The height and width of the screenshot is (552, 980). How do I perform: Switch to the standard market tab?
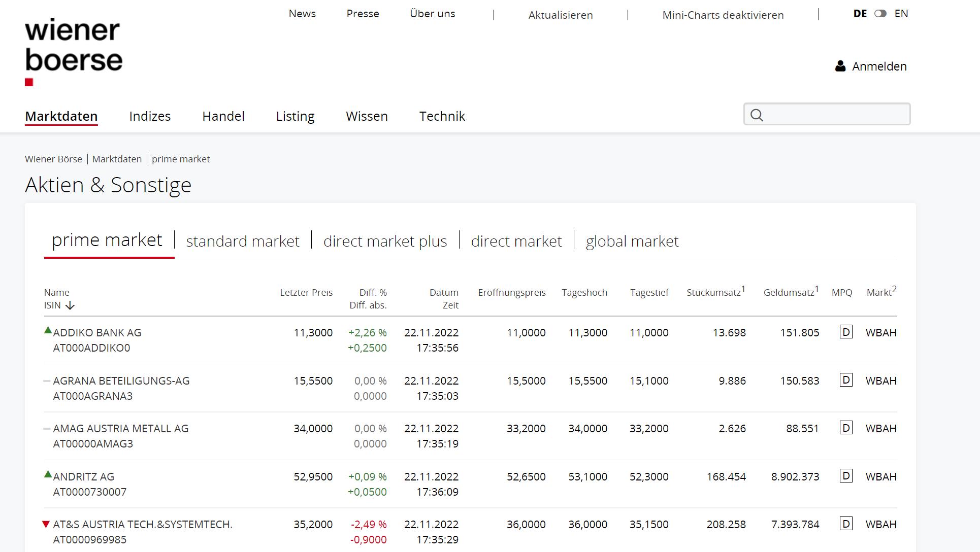[x=243, y=241]
